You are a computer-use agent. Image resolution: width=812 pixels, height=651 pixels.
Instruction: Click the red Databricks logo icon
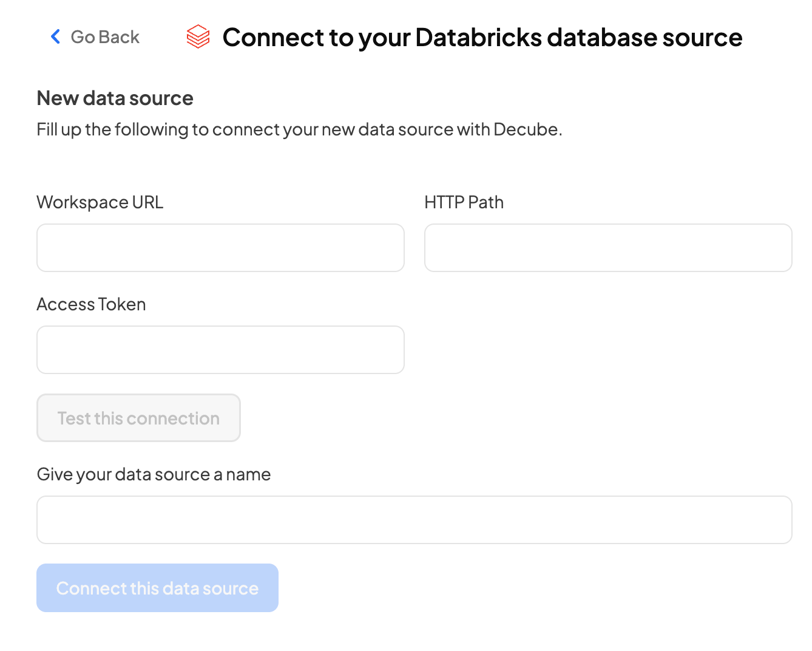[x=198, y=37]
